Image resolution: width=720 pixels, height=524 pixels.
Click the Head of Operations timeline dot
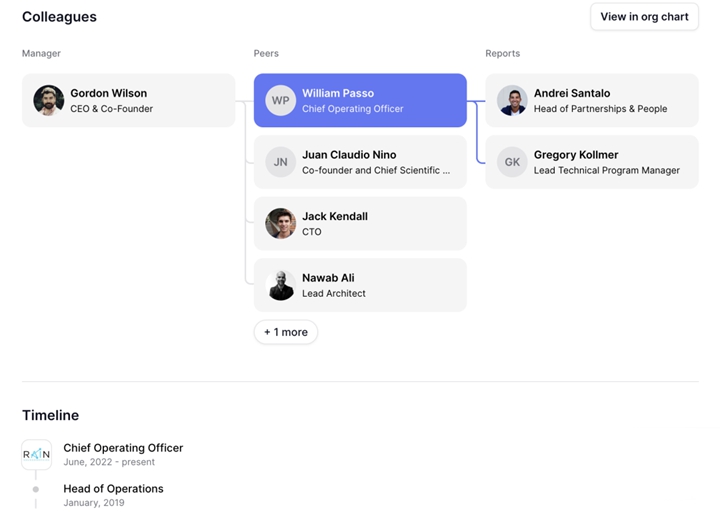[36, 489]
